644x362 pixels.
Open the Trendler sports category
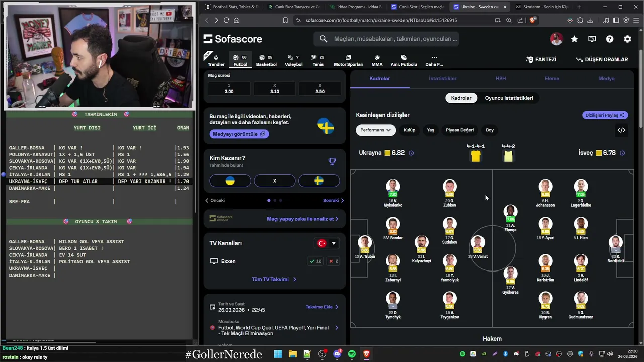(216, 60)
